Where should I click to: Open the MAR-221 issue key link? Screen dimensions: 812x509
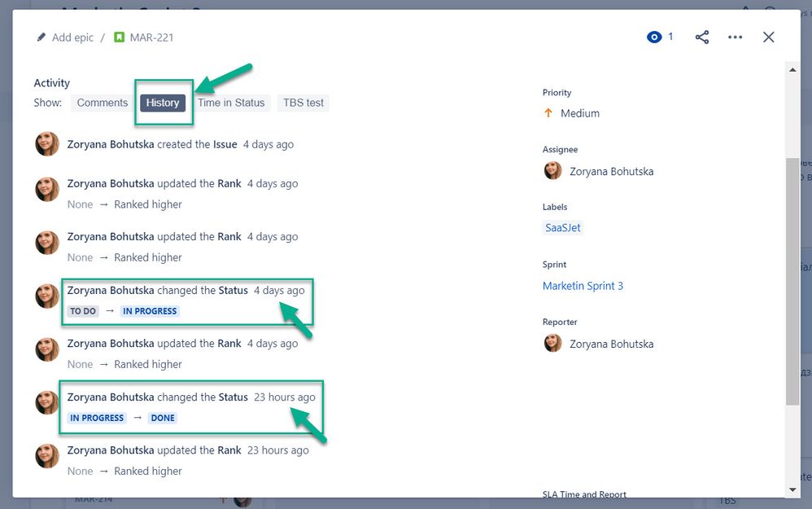[x=151, y=37]
